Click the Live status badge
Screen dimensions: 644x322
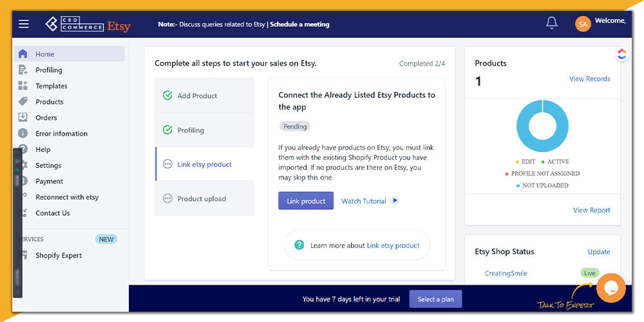click(590, 272)
